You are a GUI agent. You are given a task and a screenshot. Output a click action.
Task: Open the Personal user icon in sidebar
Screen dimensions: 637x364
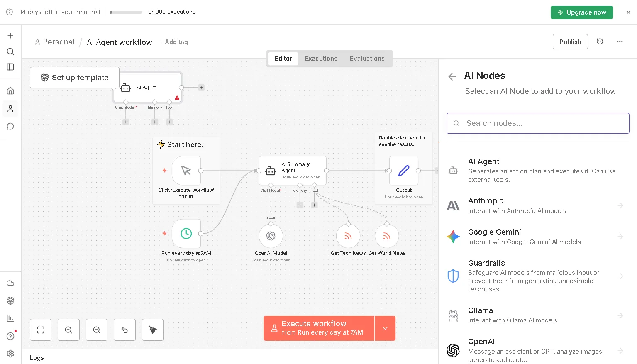pos(10,109)
